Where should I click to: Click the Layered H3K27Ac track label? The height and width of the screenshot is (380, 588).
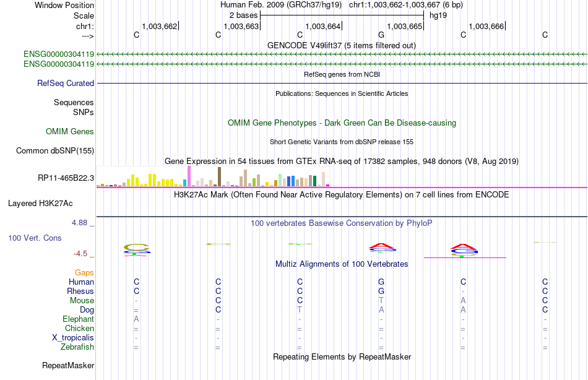pyautogui.click(x=40, y=204)
